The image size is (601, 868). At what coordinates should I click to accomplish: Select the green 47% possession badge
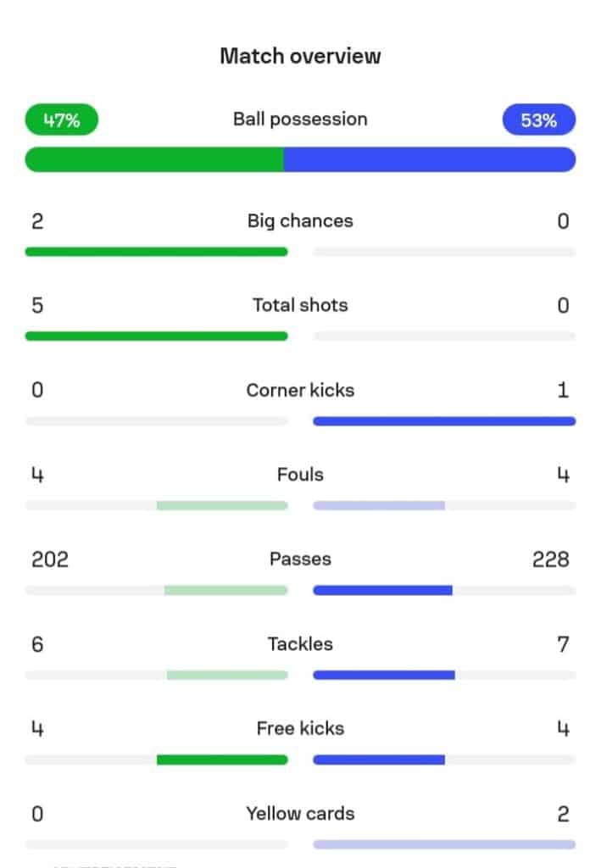[x=62, y=120]
